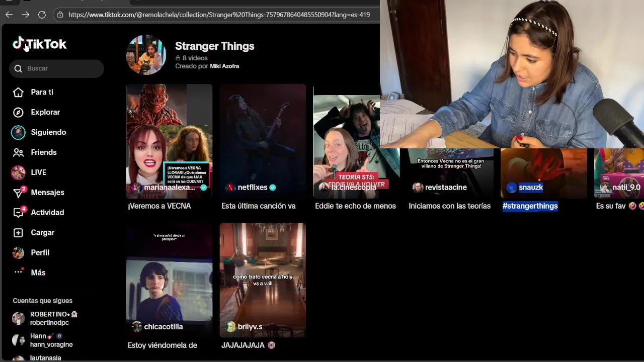Open the Para ti home icon
The image size is (644, 362).
[x=18, y=92]
